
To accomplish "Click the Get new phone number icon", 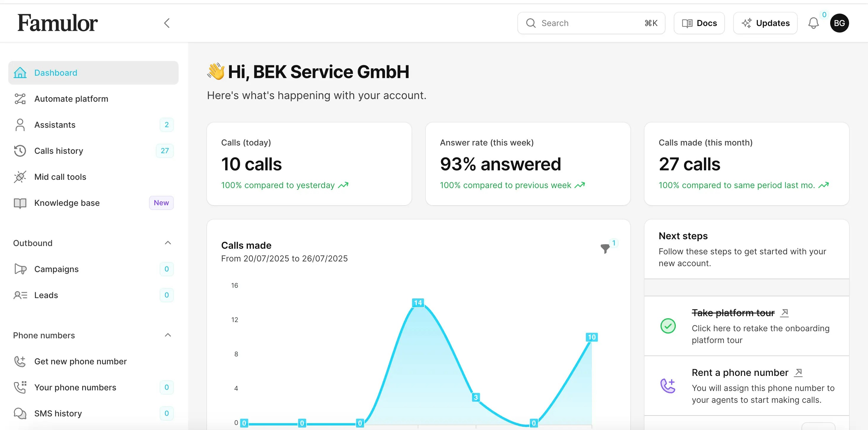I will tap(20, 361).
